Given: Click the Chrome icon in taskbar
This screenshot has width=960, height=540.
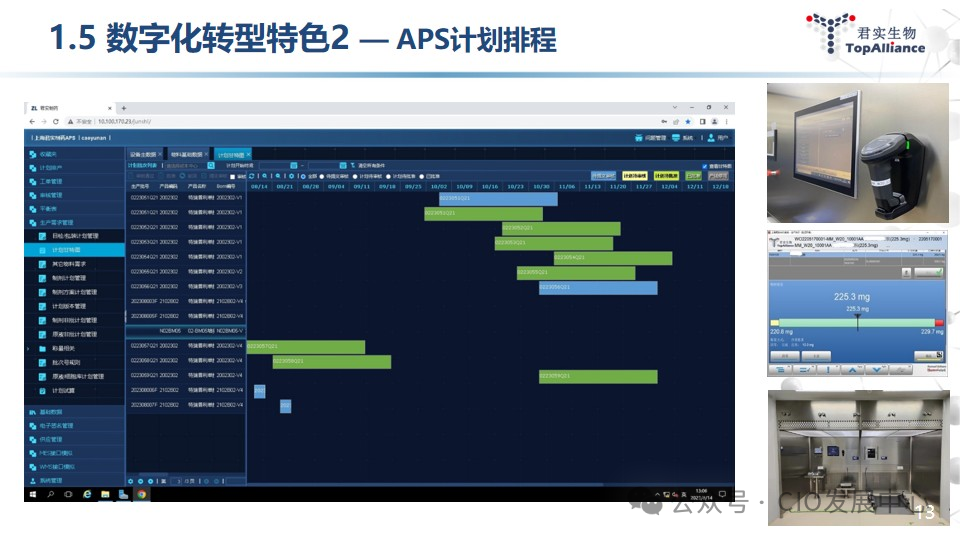Looking at the screenshot, I should tap(141, 494).
